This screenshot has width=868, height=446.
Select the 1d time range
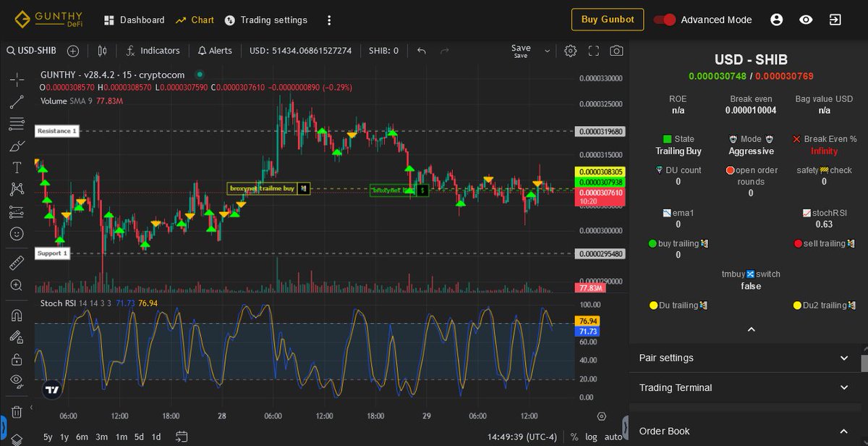(156, 437)
